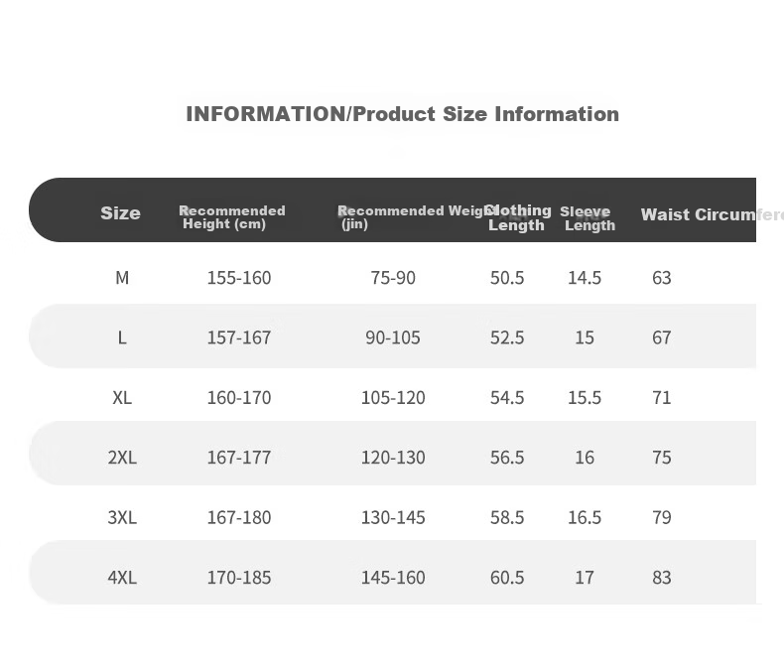
Task: Select the M size row label
Action: tap(122, 278)
